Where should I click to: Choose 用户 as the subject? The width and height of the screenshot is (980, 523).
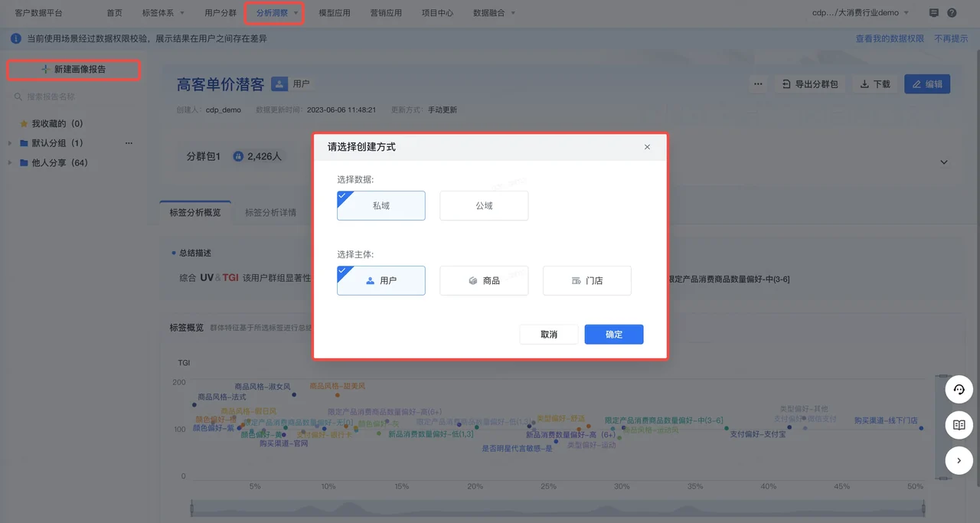point(381,280)
